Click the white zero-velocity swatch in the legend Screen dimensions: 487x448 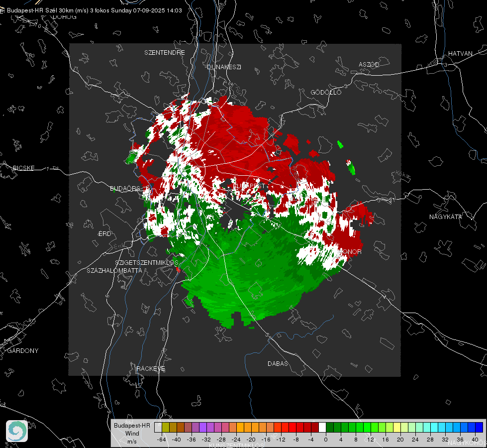coord(322,428)
